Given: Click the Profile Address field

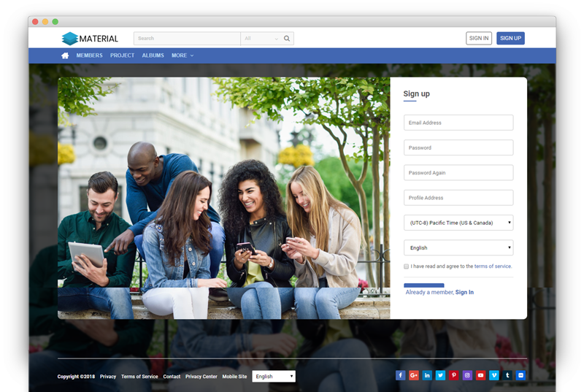Looking at the screenshot, I should pos(458,198).
